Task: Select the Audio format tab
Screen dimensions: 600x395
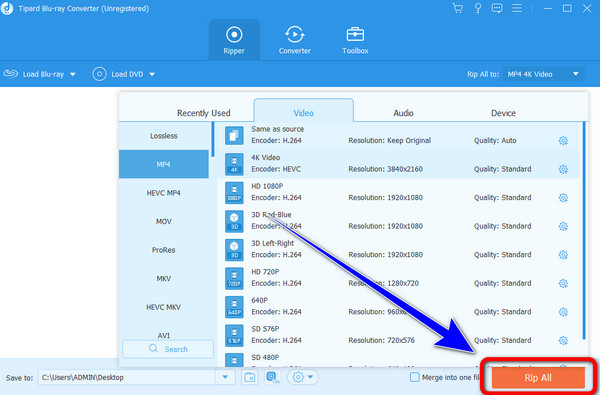Action: [403, 113]
